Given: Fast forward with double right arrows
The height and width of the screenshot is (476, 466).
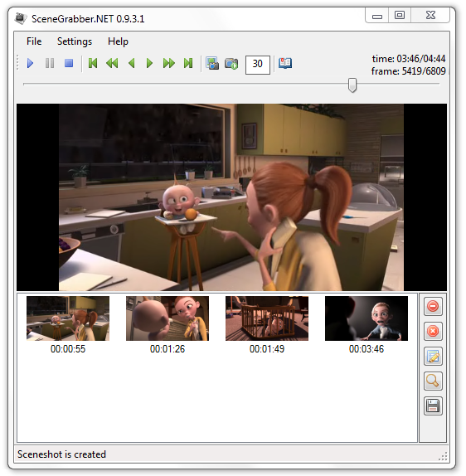Looking at the screenshot, I should (x=169, y=64).
